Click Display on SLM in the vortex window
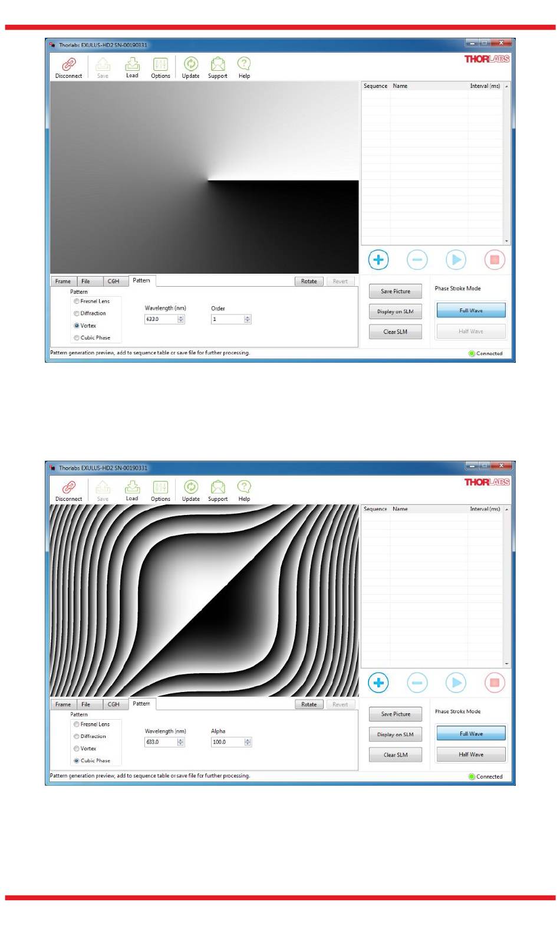Screen dimensions: 560x925 point(395,311)
